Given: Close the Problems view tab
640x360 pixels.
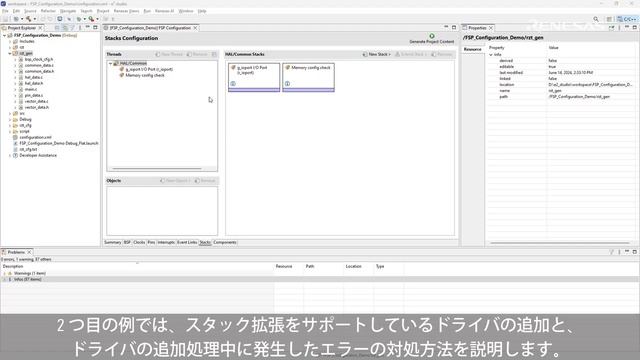Looking at the screenshot, I should 29,252.
